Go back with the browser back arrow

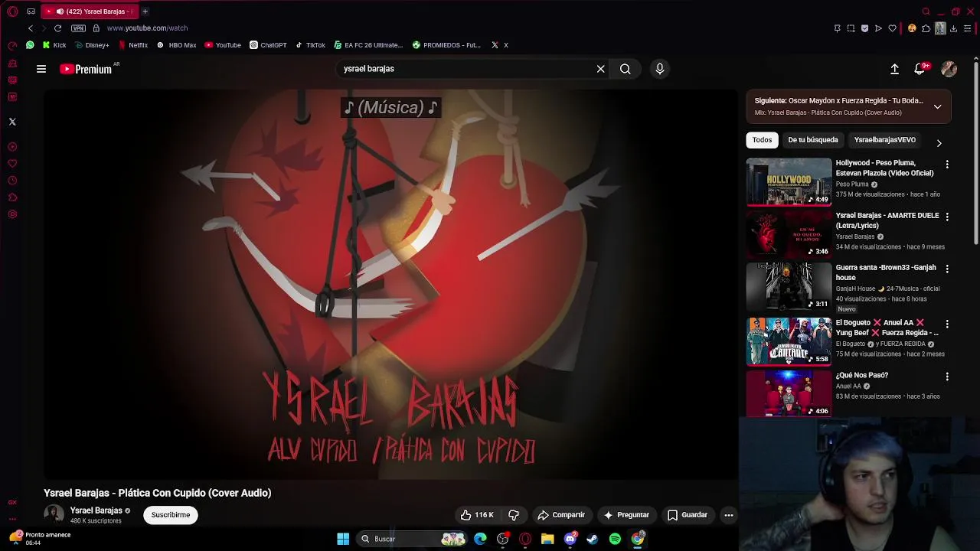point(31,28)
